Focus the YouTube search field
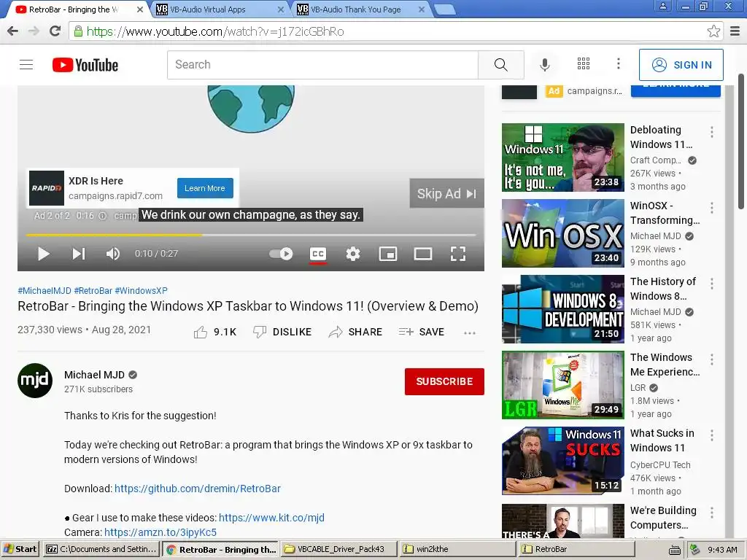Viewport: 747px width, 560px height. pyautogui.click(x=322, y=65)
